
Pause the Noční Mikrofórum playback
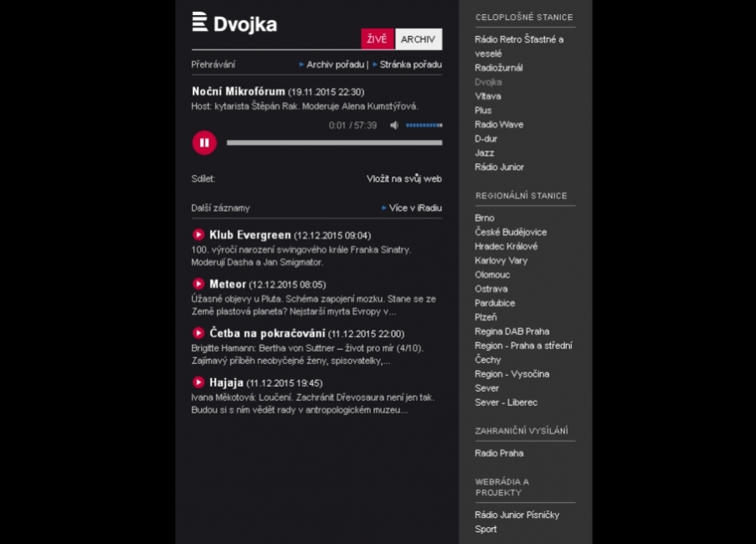tap(204, 143)
